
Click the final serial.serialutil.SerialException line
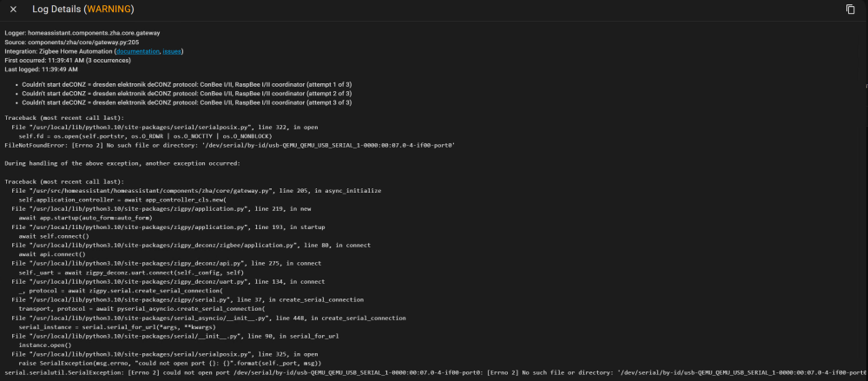[x=436, y=372]
